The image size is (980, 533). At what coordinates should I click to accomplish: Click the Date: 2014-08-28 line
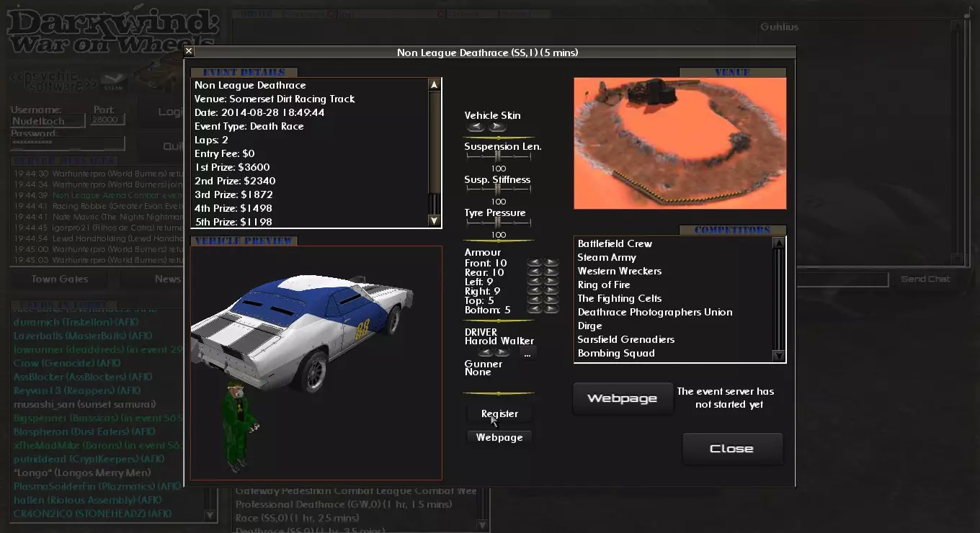259,112
